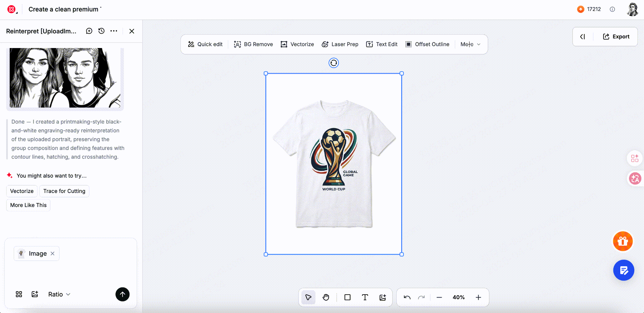This screenshot has width=644, height=313.
Task: Click the translate icon on right edge
Action: click(x=635, y=179)
